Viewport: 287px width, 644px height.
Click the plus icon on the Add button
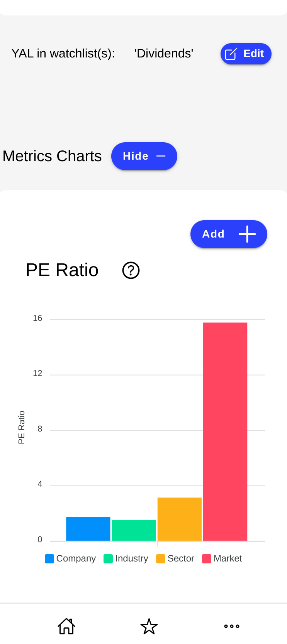coord(246,234)
